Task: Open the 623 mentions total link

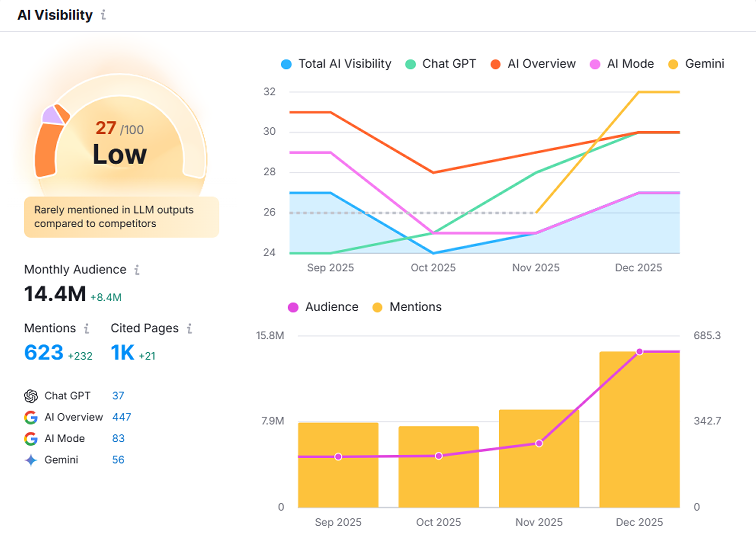Action: [44, 352]
